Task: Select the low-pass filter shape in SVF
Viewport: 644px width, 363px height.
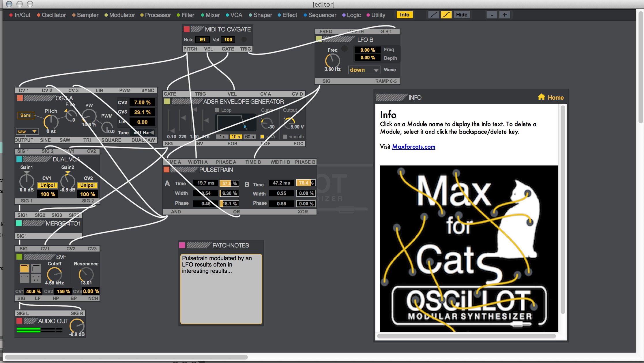Action: pos(24,268)
